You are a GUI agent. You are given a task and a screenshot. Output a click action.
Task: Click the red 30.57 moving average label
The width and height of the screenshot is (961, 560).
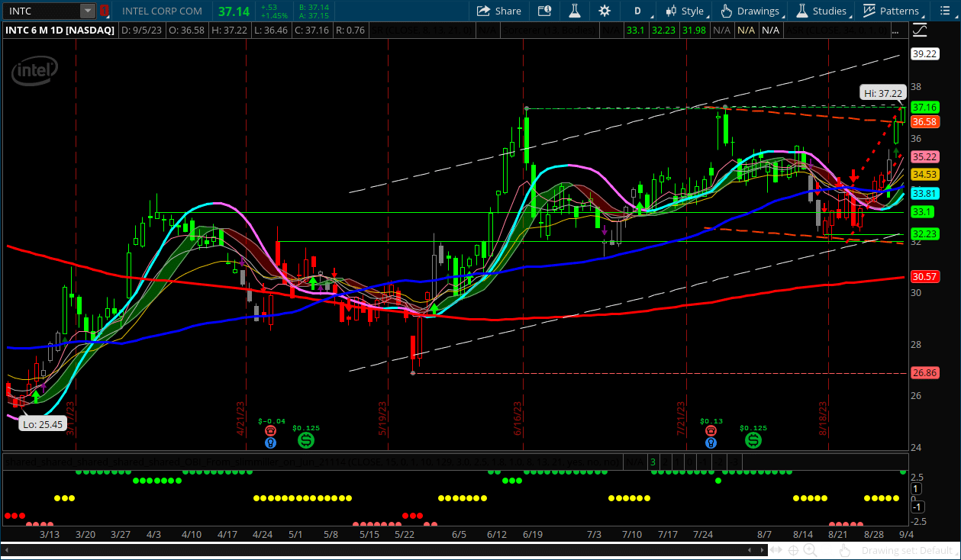[924, 277]
